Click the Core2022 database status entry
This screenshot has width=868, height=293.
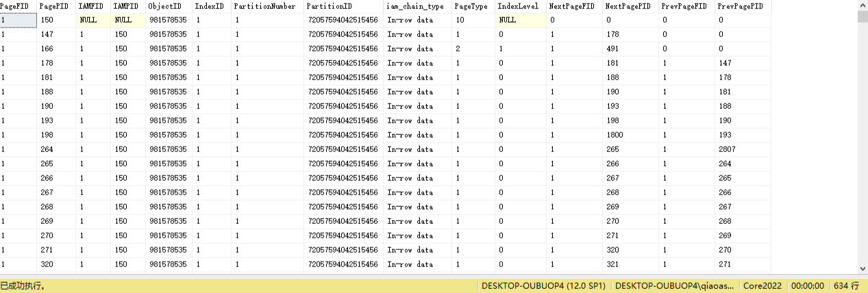tap(762, 286)
